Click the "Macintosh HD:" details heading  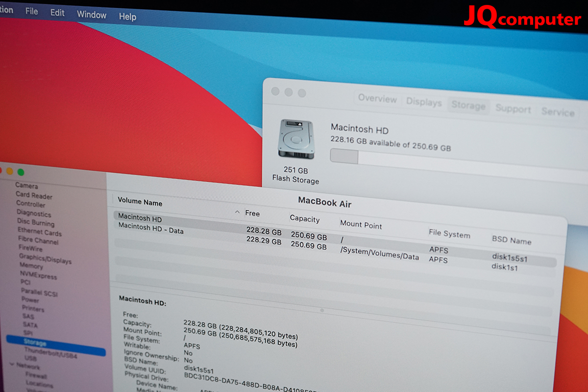tap(143, 300)
